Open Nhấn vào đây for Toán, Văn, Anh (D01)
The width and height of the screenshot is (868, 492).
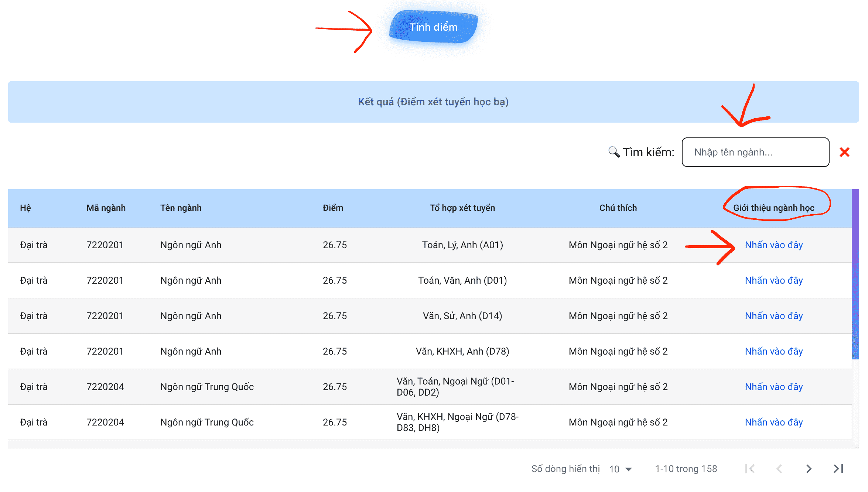click(x=774, y=280)
